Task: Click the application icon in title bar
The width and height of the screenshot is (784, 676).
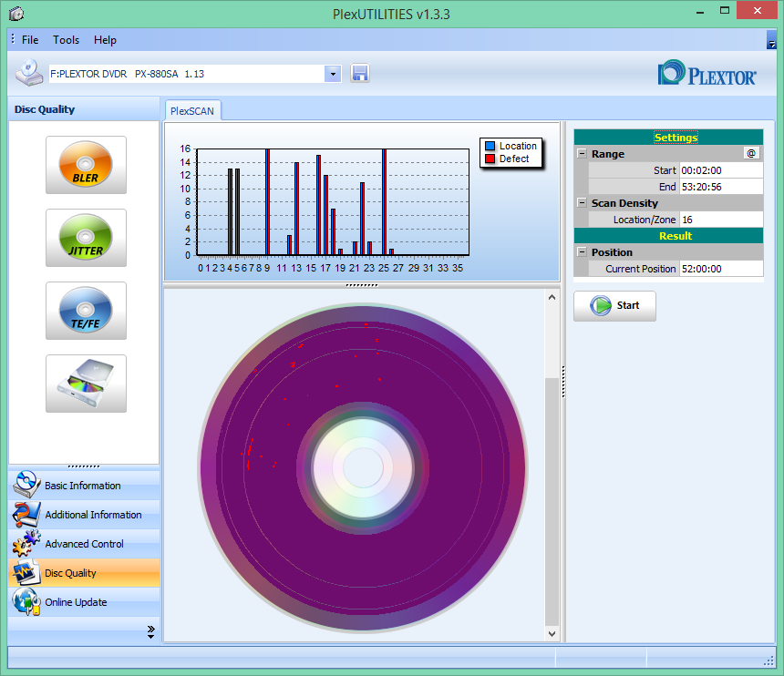Action: (x=16, y=14)
